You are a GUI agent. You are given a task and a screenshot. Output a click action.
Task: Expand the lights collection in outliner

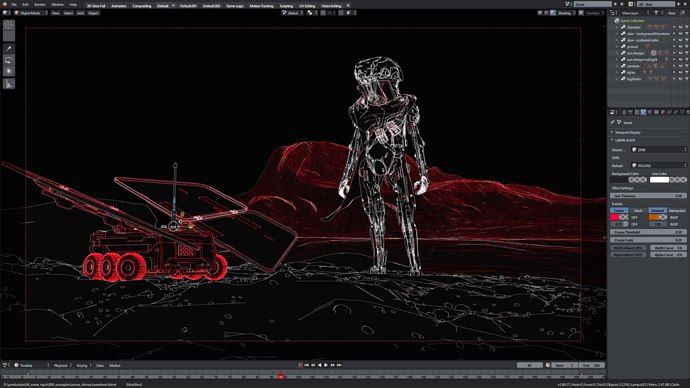click(x=617, y=72)
